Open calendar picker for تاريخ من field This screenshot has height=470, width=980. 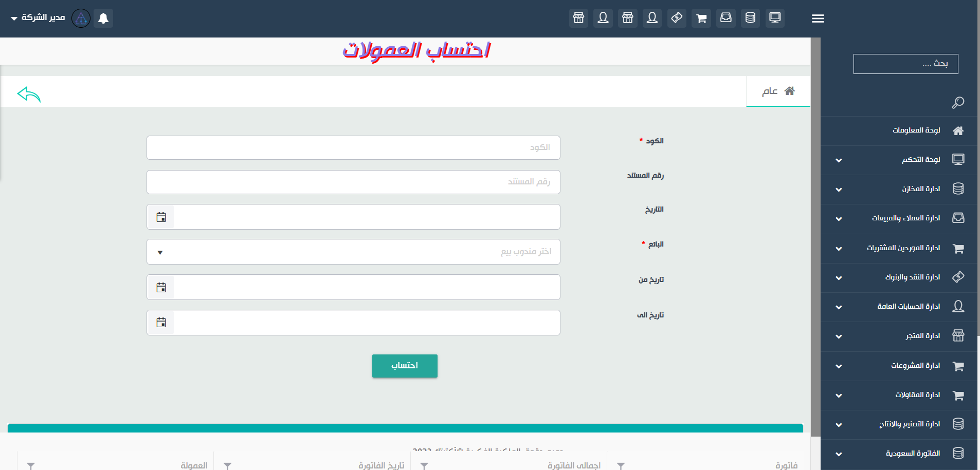coord(161,287)
